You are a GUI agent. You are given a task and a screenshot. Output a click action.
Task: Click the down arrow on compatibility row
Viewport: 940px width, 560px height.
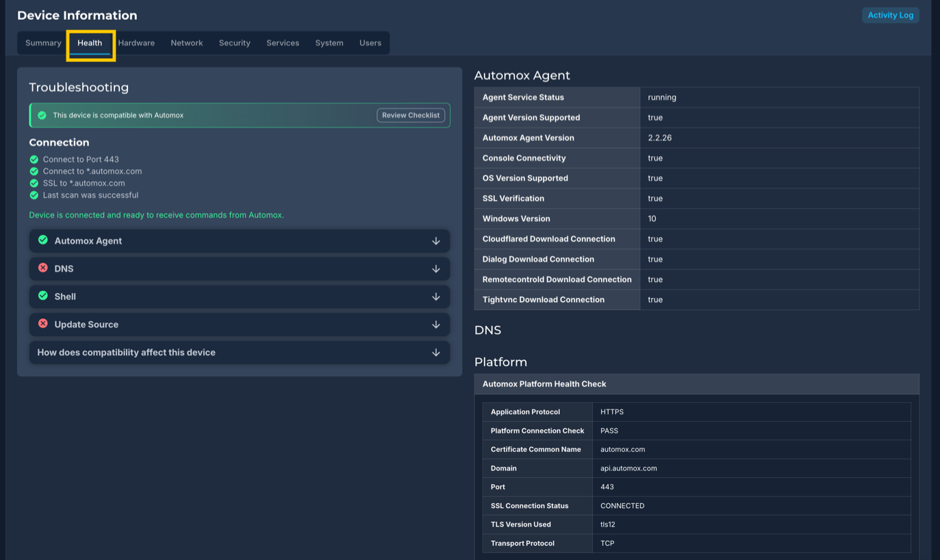pos(436,353)
